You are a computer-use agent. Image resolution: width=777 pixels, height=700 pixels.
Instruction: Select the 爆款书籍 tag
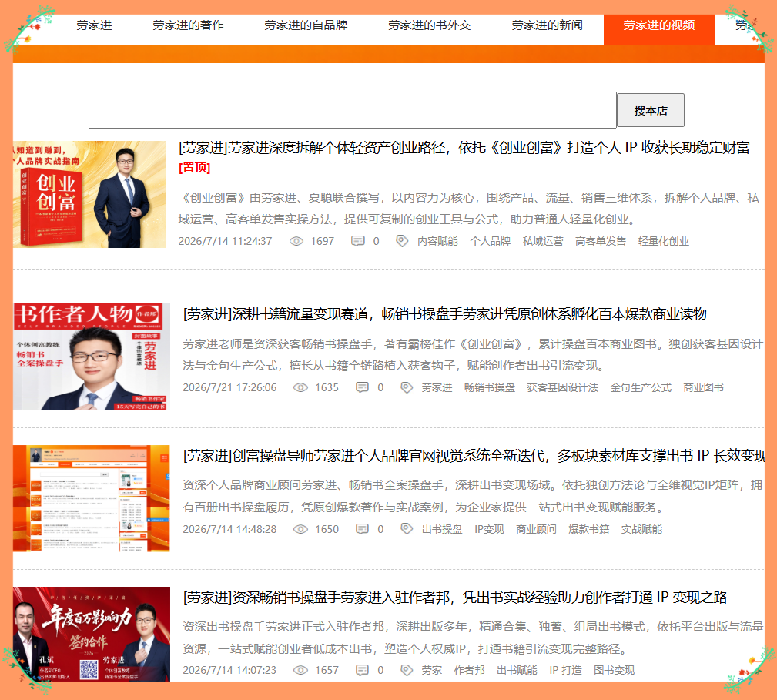[x=588, y=529]
